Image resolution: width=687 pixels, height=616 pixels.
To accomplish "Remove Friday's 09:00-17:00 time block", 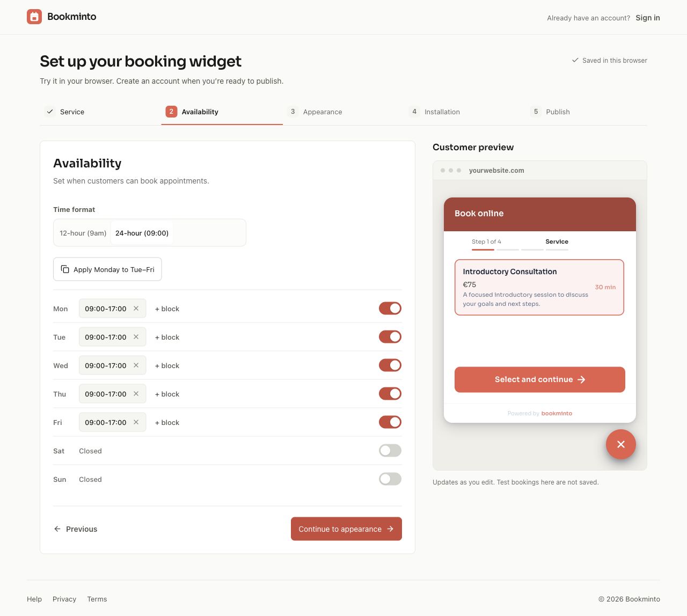I will (x=136, y=422).
